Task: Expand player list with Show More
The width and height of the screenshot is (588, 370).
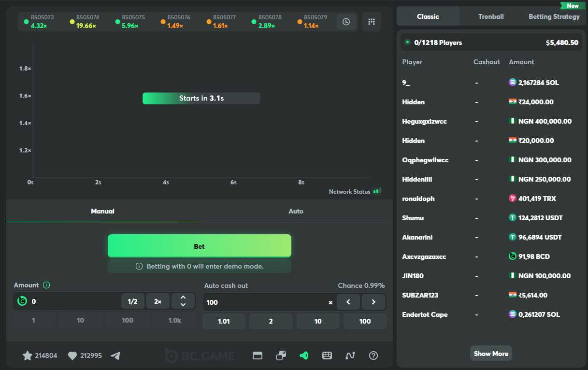Action: 491,354
